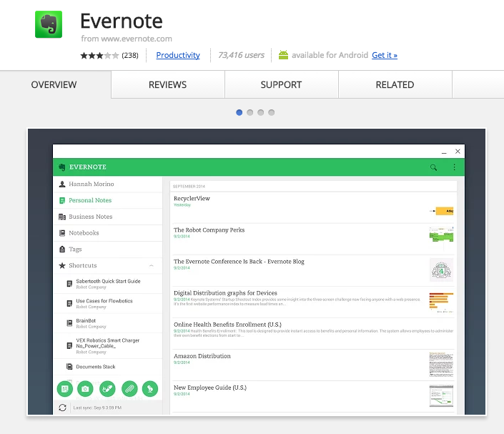
Task: Click the Last sync status text
Action: [97, 408]
